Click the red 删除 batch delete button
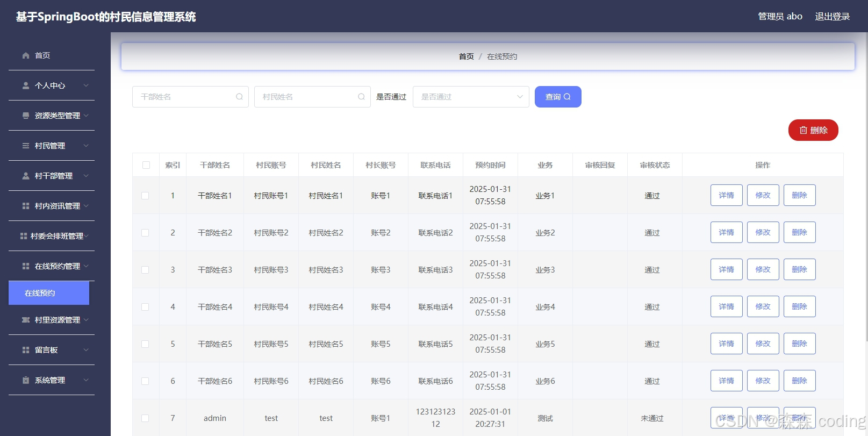The width and height of the screenshot is (868, 436). (x=813, y=130)
